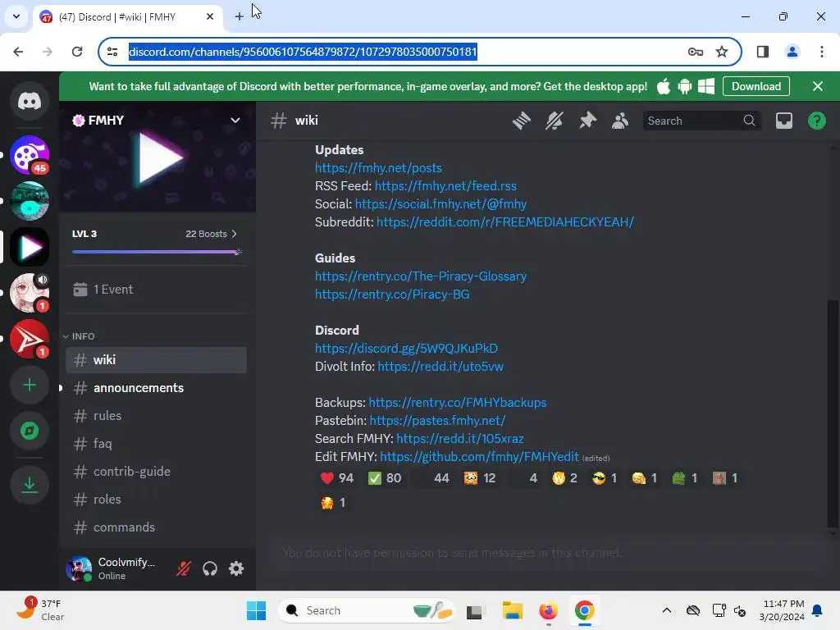This screenshot has width=840, height=630.
Task: Open the teal bus server icon
Action: [30, 201]
